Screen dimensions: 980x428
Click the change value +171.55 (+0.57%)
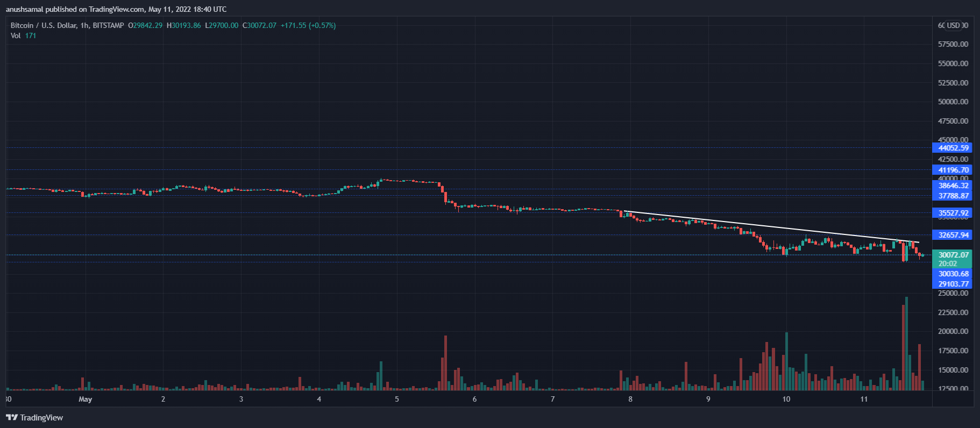coord(308,25)
